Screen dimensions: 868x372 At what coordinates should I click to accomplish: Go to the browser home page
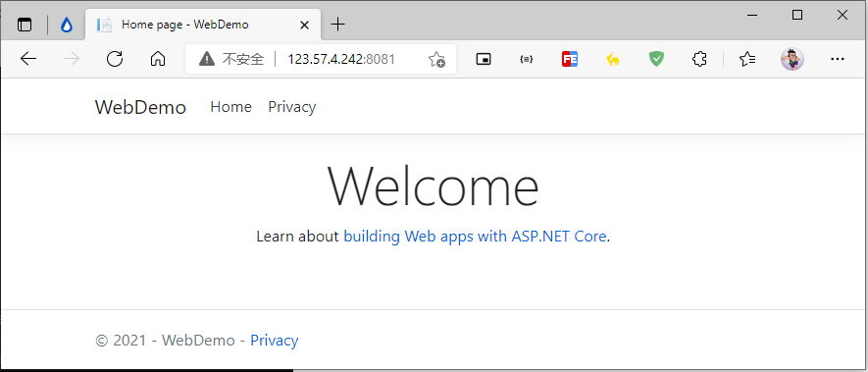tap(158, 59)
